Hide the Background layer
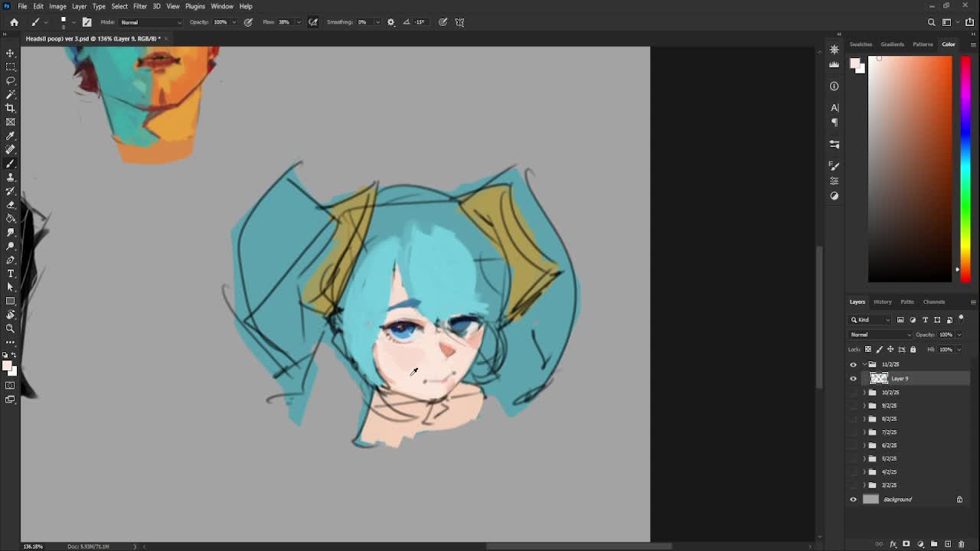Screen dimensions: 980x551 (853, 499)
